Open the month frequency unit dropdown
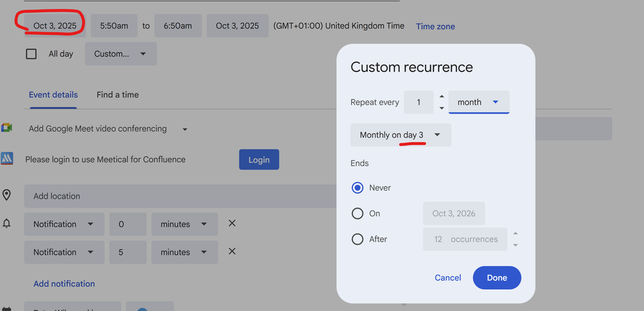644x311 pixels. click(478, 102)
